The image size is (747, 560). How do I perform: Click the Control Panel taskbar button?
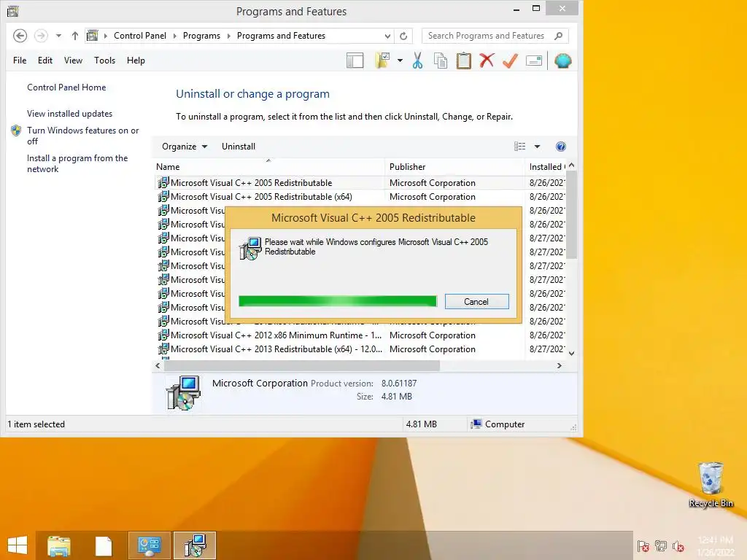coord(149,545)
